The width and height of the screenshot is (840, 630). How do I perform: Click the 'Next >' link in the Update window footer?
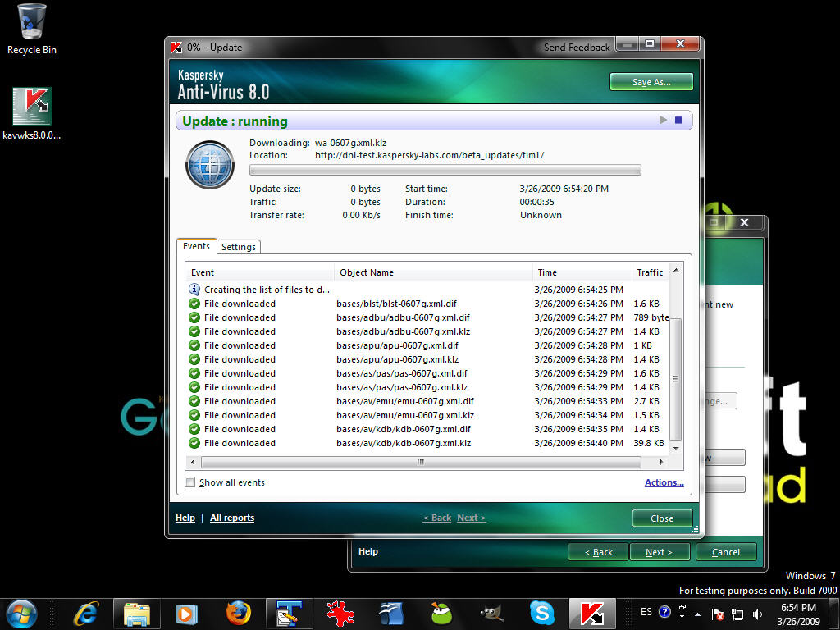coord(472,518)
